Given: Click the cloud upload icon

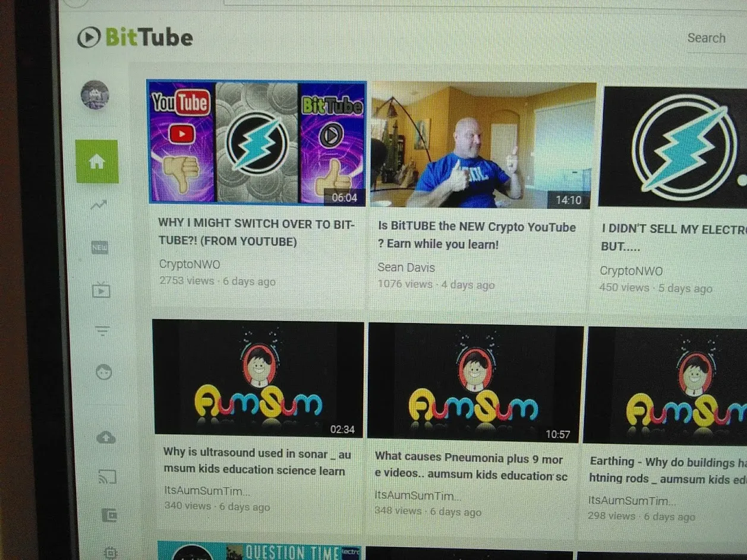Looking at the screenshot, I should pyautogui.click(x=106, y=438).
